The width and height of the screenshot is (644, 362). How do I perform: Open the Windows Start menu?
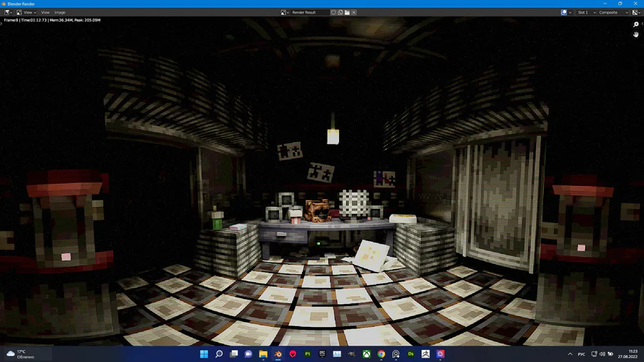click(204, 354)
